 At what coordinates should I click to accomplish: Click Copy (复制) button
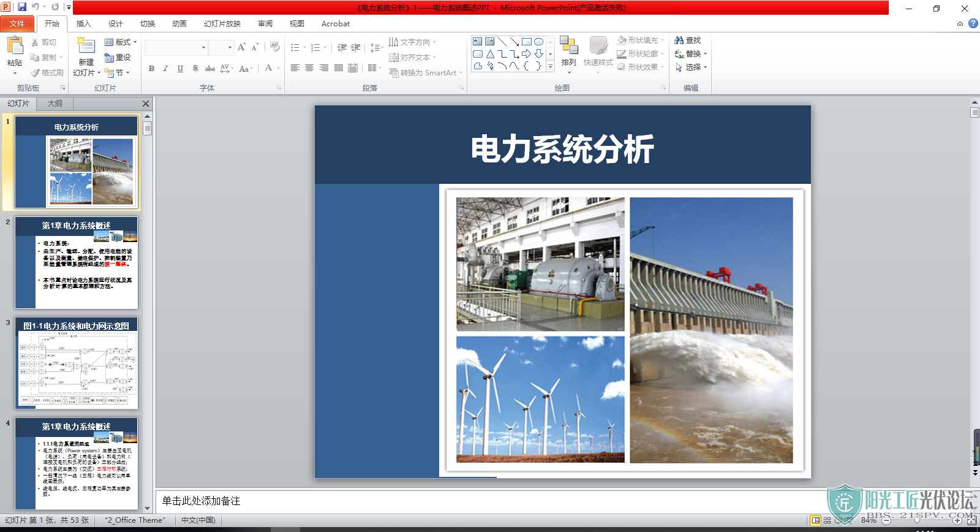pos(46,58)
